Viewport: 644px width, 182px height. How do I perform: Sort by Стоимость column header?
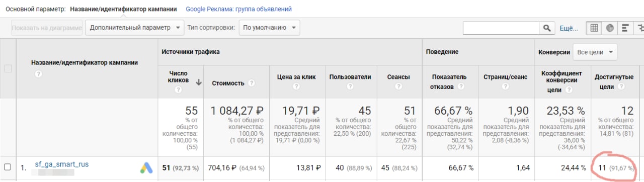pyautogui.click(x=228, y=83)
